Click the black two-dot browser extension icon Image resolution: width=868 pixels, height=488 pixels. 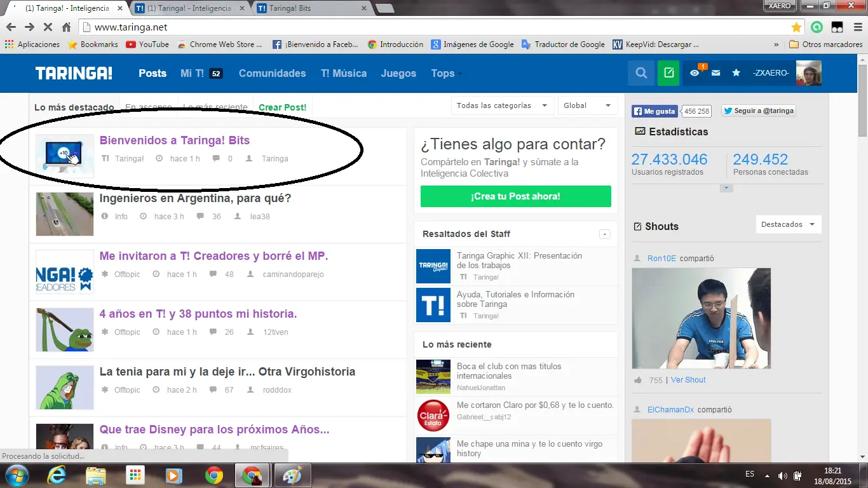pos(837,27)
